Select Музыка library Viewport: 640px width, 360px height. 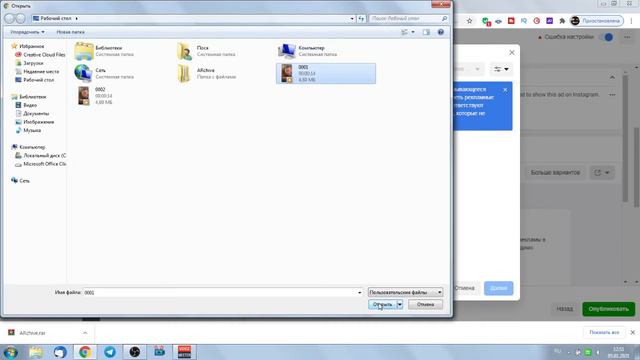[32, 130]
